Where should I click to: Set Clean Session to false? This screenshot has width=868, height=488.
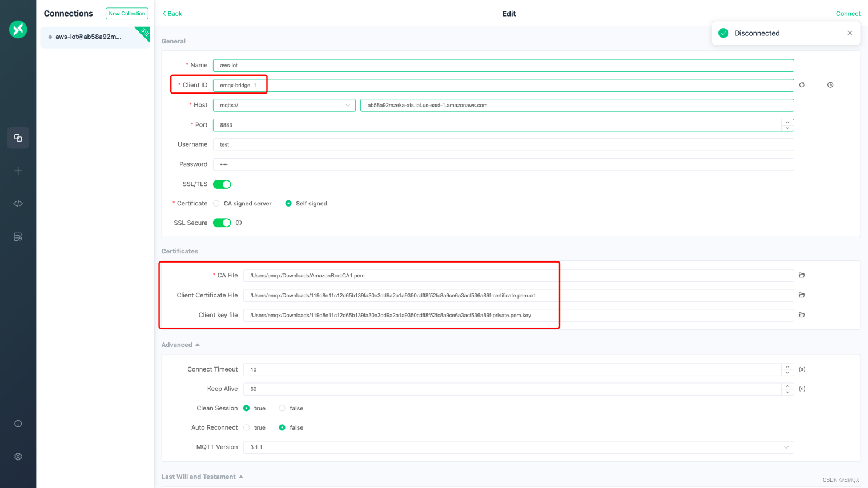pyautogui.click(x=291, y=408)
